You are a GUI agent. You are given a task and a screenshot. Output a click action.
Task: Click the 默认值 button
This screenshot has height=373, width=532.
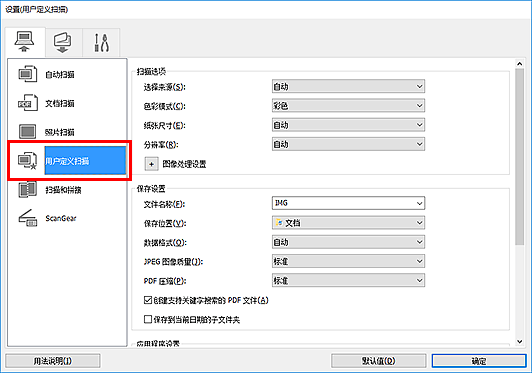pyautogui.click(x=378, y=361)
